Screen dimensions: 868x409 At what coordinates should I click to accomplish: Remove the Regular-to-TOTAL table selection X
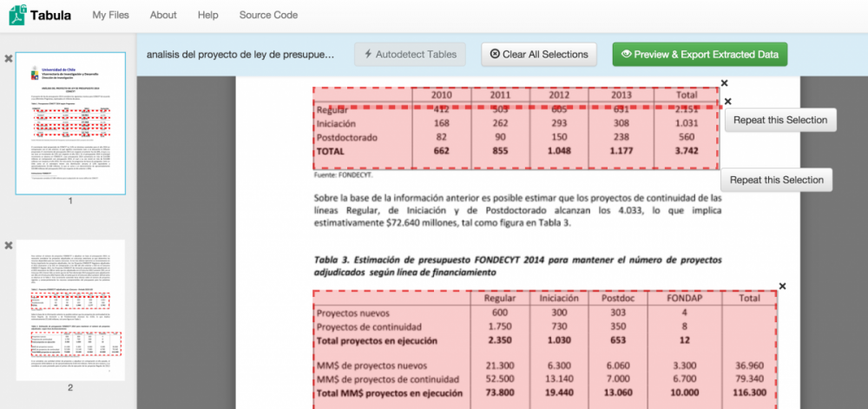click(x=727, y=102)
